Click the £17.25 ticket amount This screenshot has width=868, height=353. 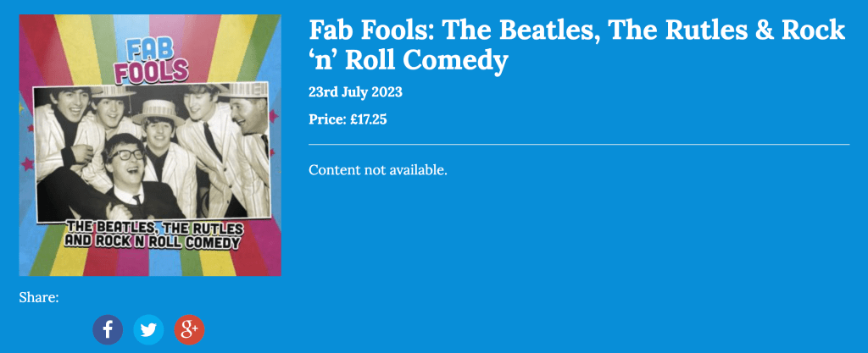[x=368, y=119]
